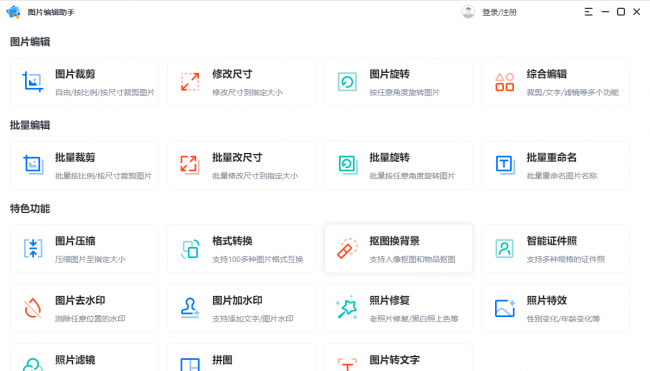Click the 批量裁剪 card title
The height and width of the screenshot is (371, 650).
coord(75,158)
